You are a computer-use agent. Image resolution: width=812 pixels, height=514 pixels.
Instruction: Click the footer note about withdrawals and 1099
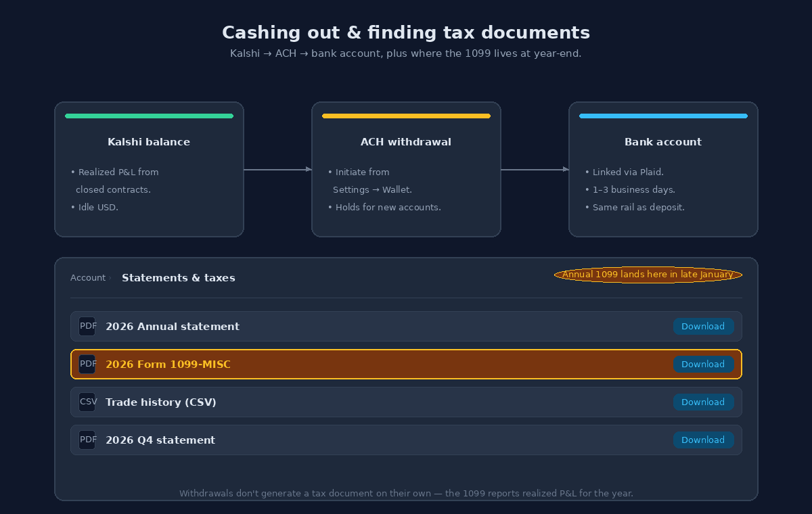coord(406,494)
